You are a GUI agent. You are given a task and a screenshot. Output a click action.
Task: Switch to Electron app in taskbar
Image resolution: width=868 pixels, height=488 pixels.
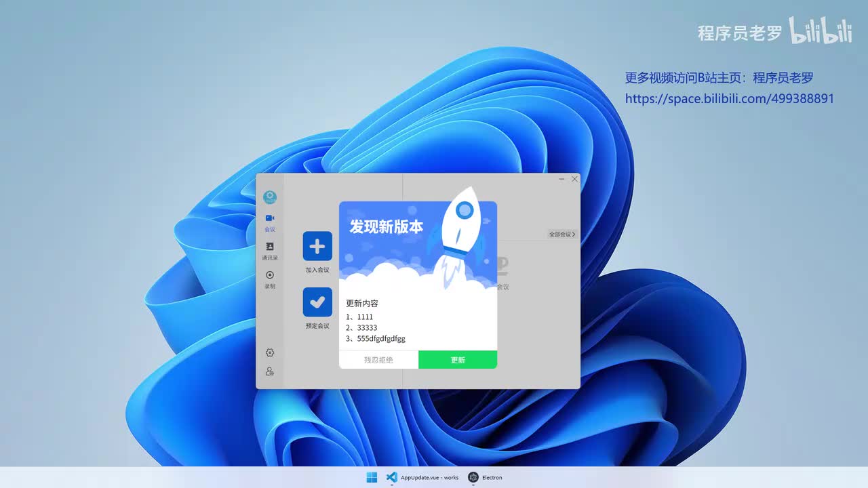coord(486,477)
